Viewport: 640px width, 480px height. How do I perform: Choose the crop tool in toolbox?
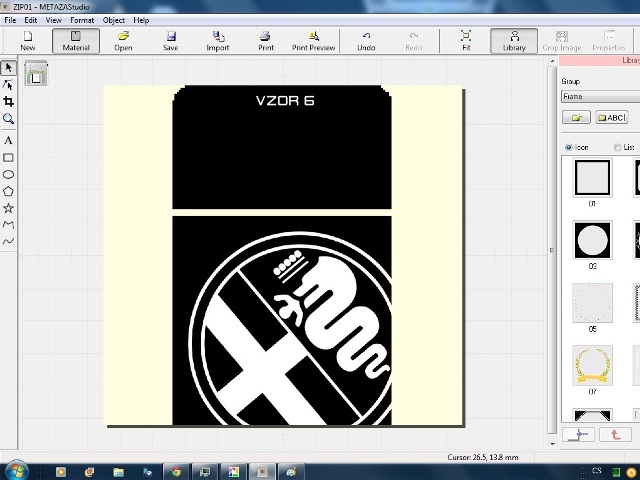point(8,102)
